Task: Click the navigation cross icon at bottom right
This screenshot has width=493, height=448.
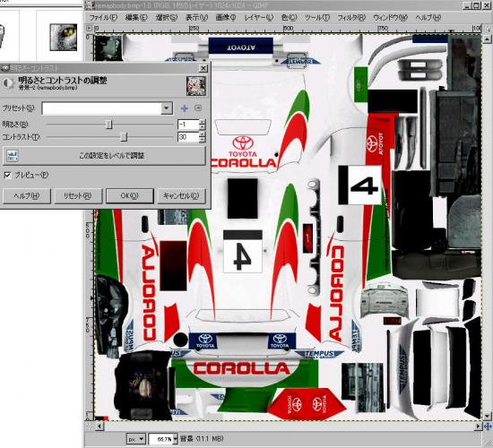Action: (x=488, y=426)
